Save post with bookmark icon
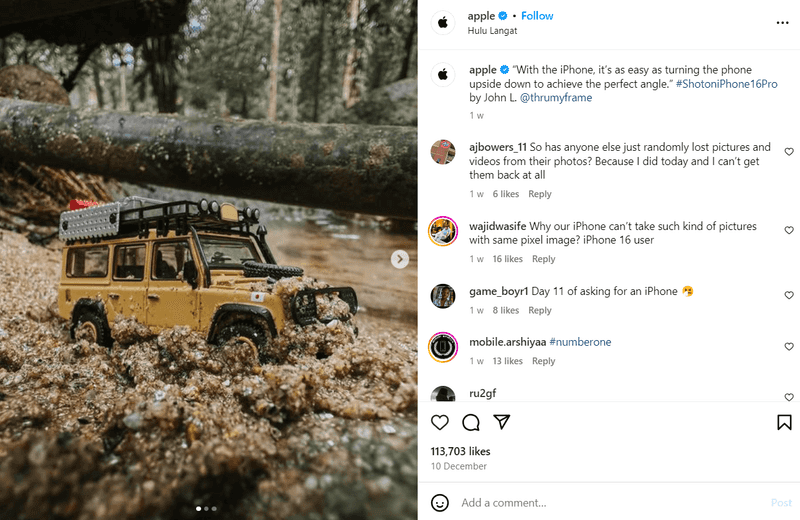Image resolution: width=800 pixels, height=520 pixels. tap(784, 422)
